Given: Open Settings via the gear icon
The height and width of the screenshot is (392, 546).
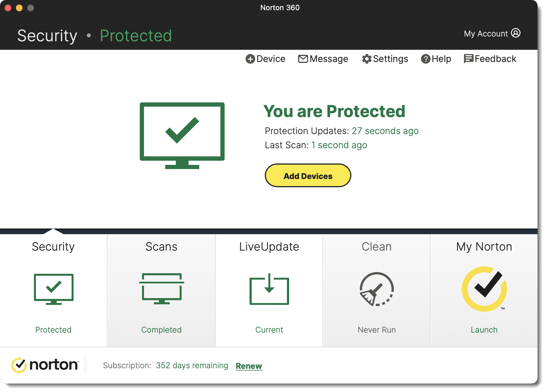Looking at the screenshot, I should (367, 59).
